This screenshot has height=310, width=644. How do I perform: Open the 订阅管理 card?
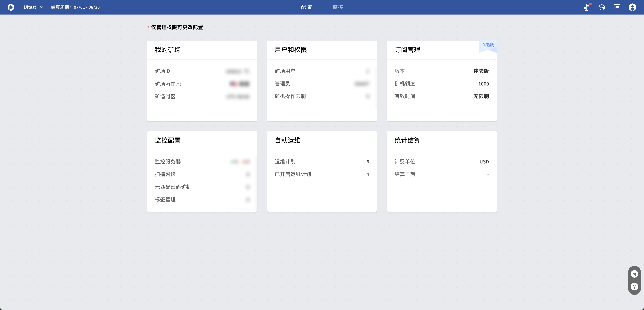tap(442, 81)
